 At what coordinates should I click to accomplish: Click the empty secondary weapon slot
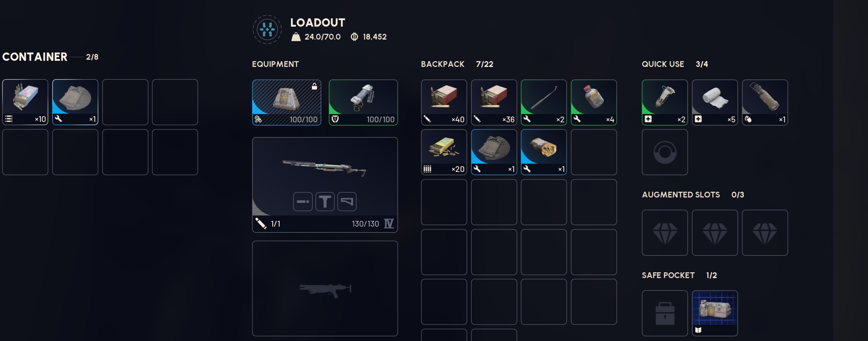point(325,288)
